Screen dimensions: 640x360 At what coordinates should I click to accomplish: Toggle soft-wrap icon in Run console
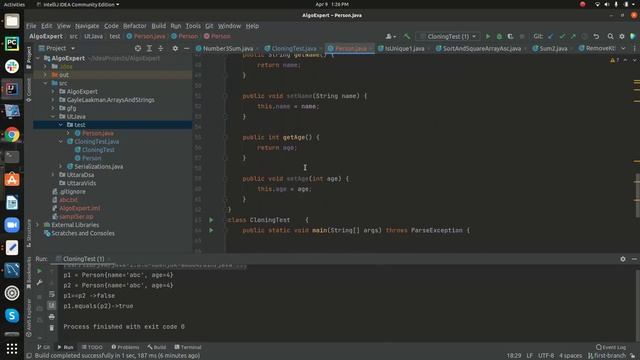[52, 294]
